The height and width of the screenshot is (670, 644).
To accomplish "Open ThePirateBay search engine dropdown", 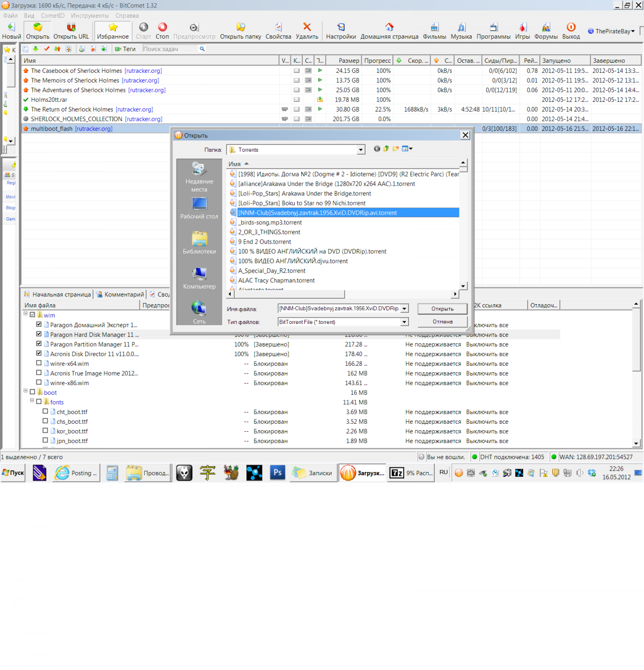I will 611,31.
